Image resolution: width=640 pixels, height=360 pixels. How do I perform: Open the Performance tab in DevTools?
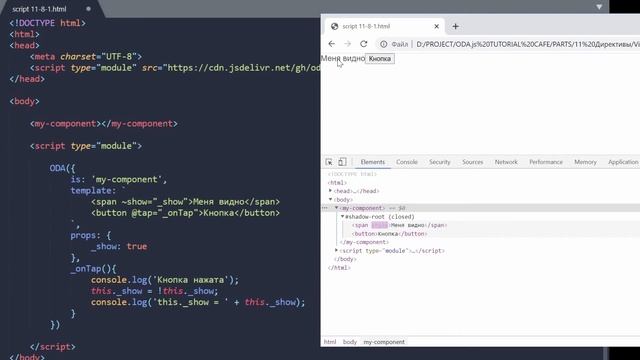546,162
